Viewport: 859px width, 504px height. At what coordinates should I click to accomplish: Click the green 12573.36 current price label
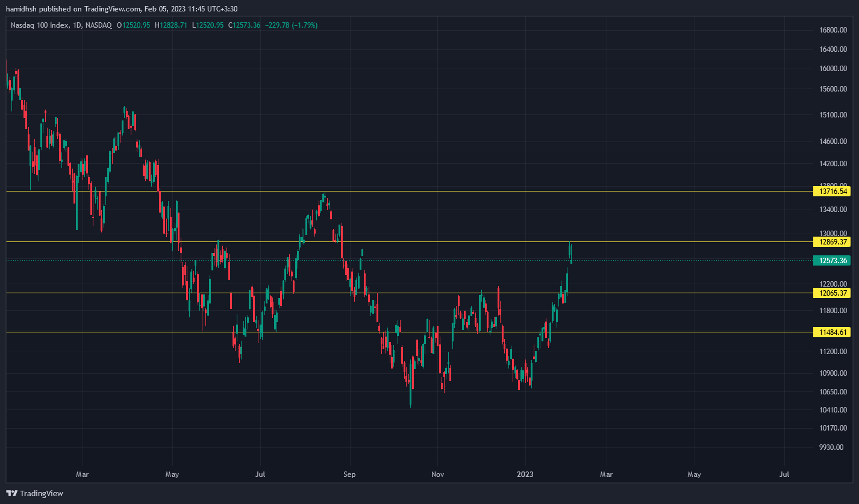[x=832, y=261]
